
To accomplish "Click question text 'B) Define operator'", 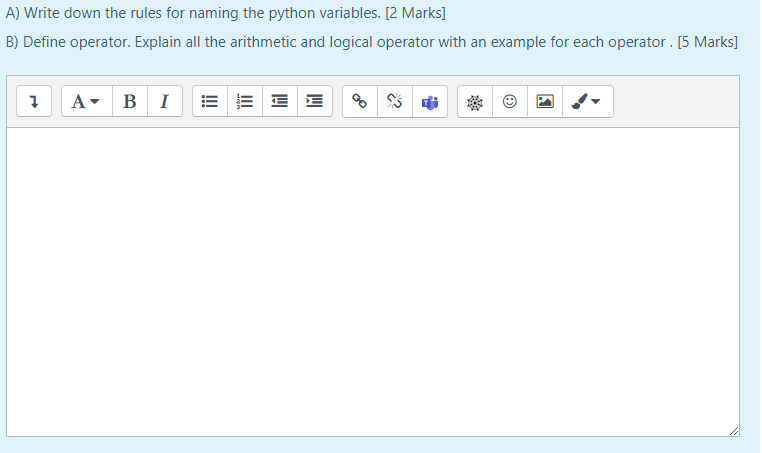I will click(68, 42).
